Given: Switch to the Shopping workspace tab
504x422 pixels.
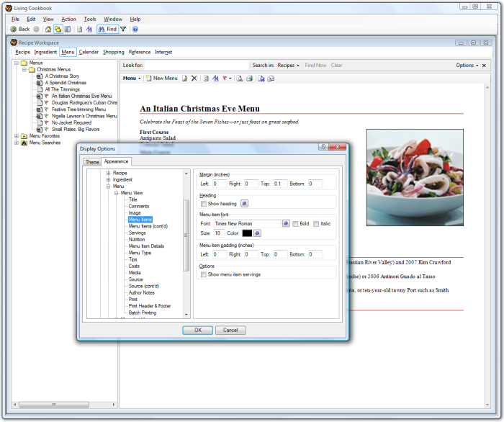Looking at the screenshot, I should click(x=114, y=52).
